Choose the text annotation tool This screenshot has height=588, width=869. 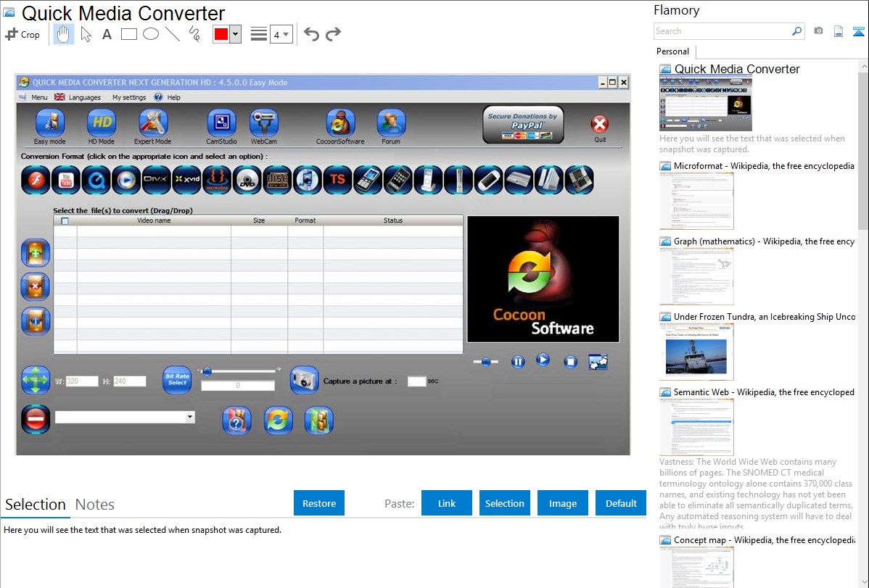click(107, 34)
